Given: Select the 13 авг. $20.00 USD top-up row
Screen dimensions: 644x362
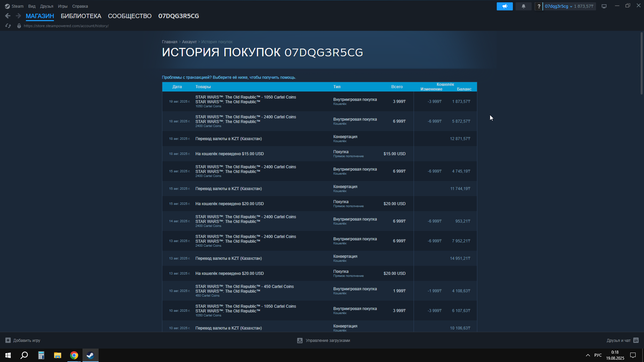Looking at the screenshot, I should click(x=319, y=274).
